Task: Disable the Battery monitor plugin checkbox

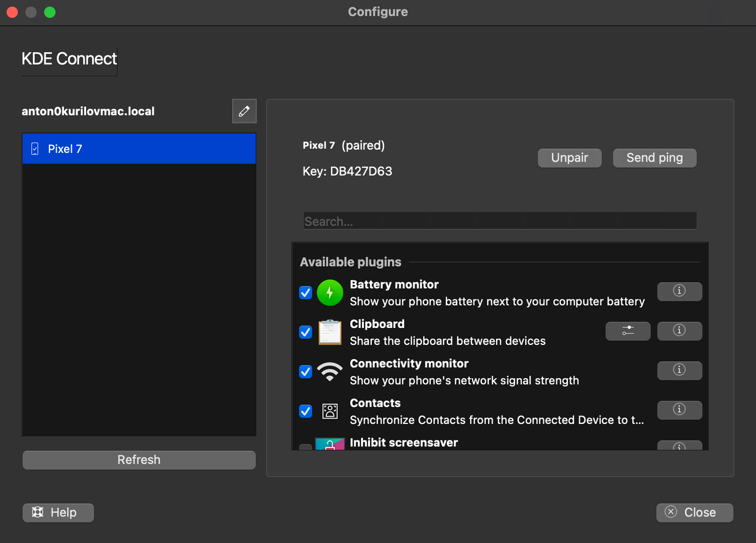Action: (305, 293)
